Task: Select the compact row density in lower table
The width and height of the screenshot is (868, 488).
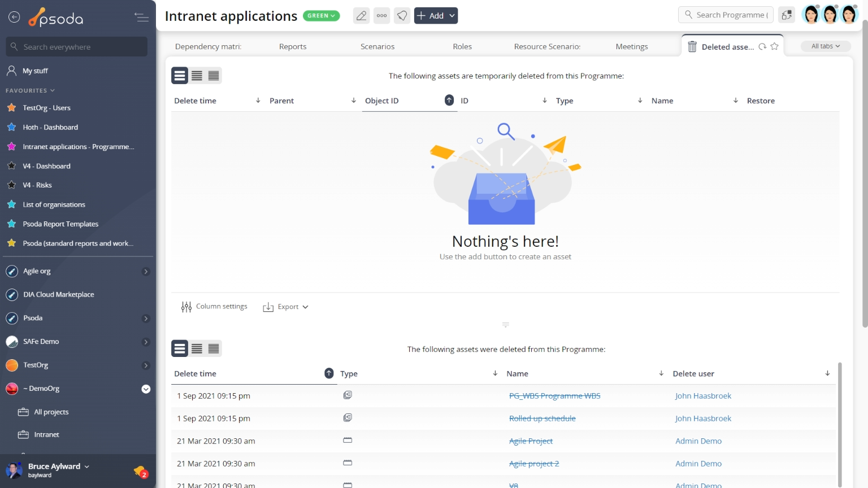Action: pyautogui.click(x=214, y=349)
